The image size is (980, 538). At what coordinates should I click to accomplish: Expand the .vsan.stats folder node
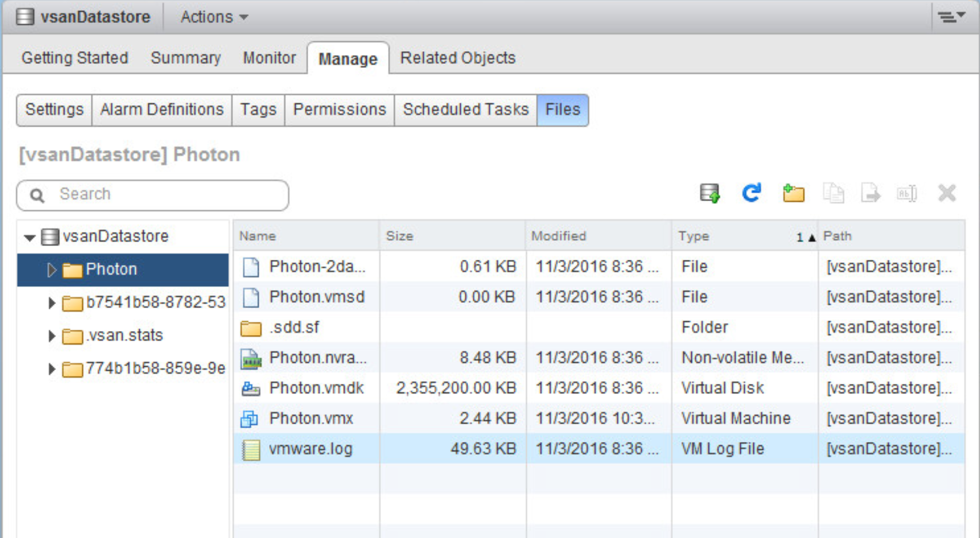[x=51, y=336]
